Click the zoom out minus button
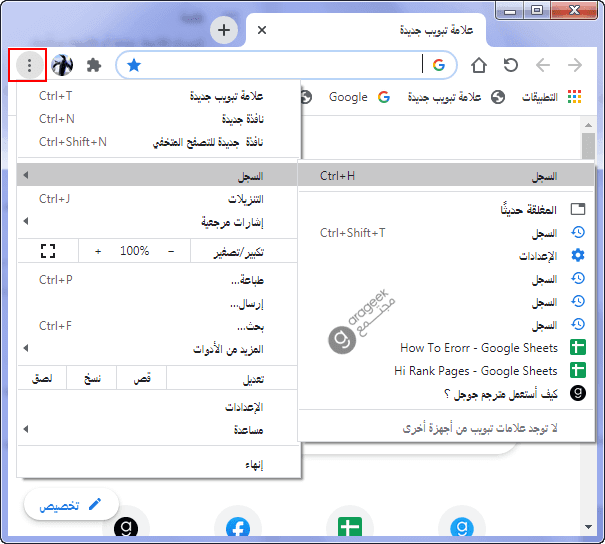605x544 pixels. coord(171,251)
